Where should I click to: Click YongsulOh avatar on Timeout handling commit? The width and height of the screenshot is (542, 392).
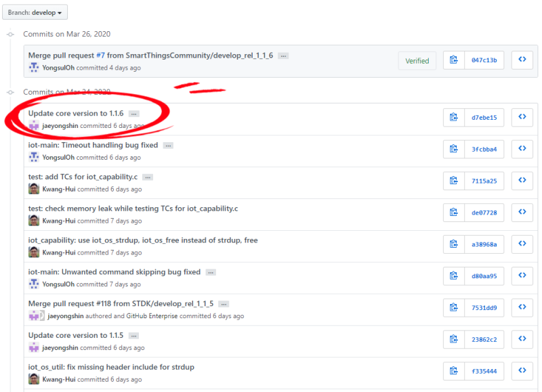pyautogui.click(x=33, y=158)
